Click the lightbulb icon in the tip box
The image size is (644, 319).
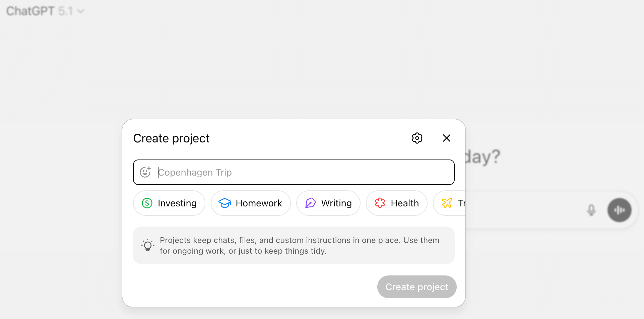[147, 245]
